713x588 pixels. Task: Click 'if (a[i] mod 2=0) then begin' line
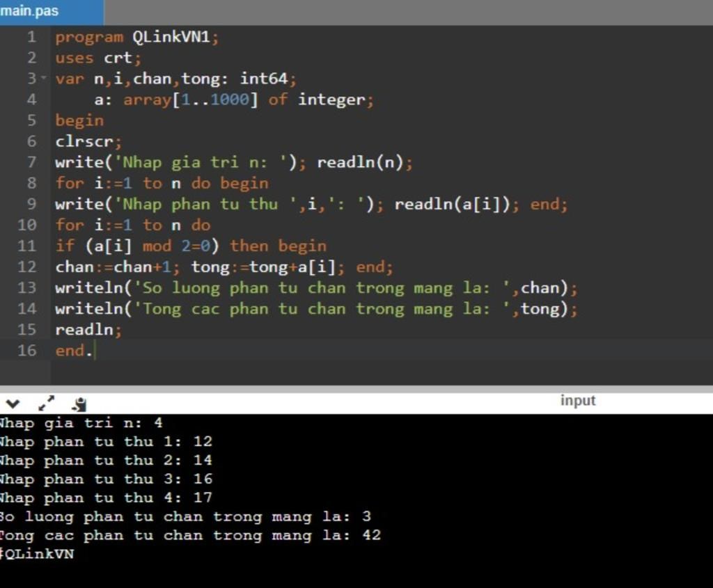click(x=191, y=246)
